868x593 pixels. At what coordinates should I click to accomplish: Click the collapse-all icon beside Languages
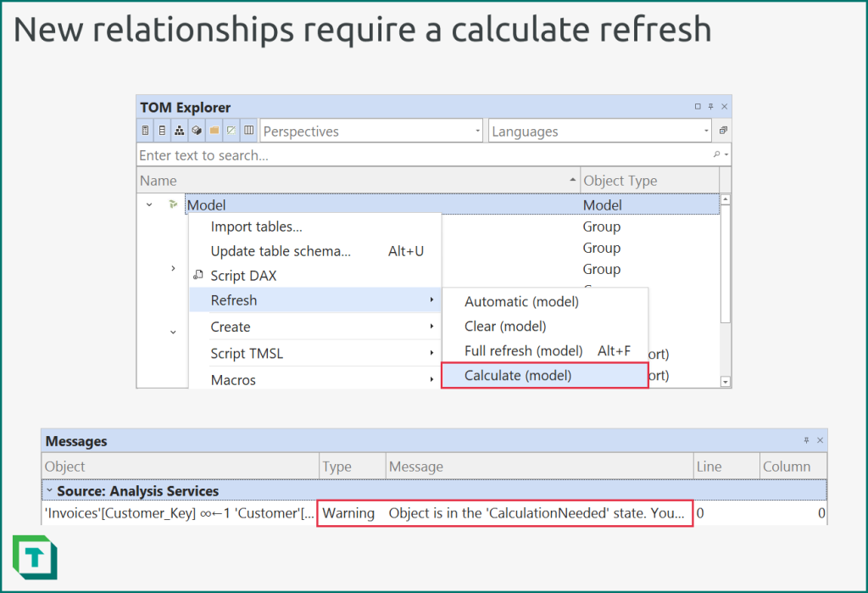point(723,131)
